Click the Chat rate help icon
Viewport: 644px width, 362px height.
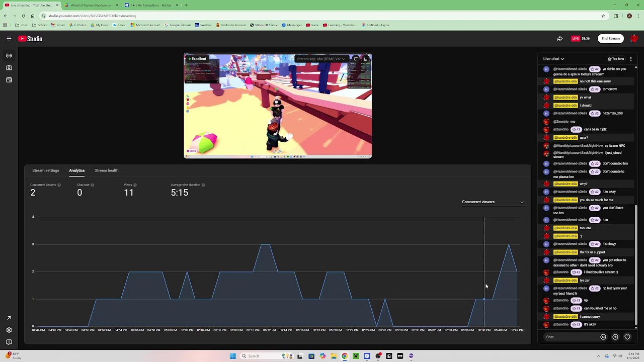92,185
